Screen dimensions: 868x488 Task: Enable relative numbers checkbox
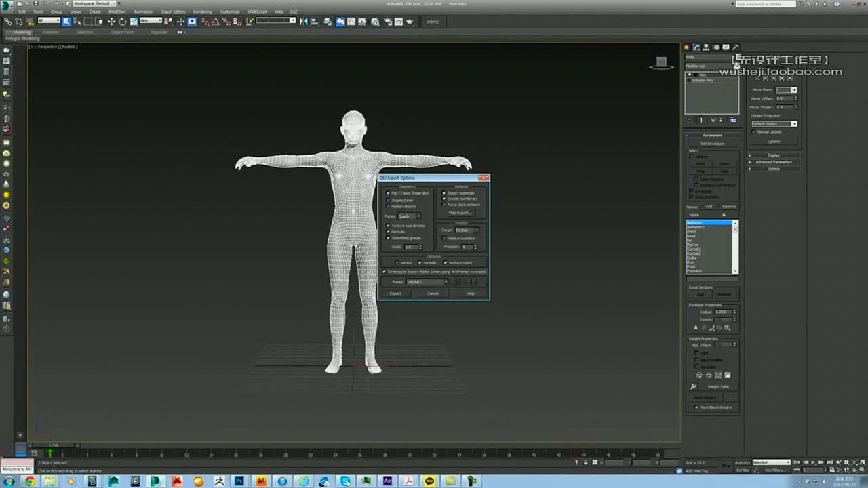pyautogui.click(x=444, y=239)
